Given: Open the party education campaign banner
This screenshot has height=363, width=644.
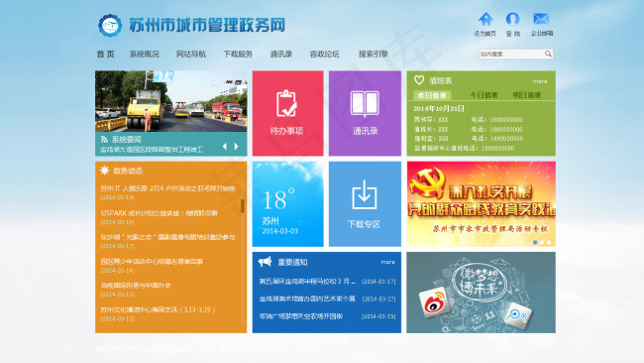Looking at the screenshot, I should click(481, 204).
